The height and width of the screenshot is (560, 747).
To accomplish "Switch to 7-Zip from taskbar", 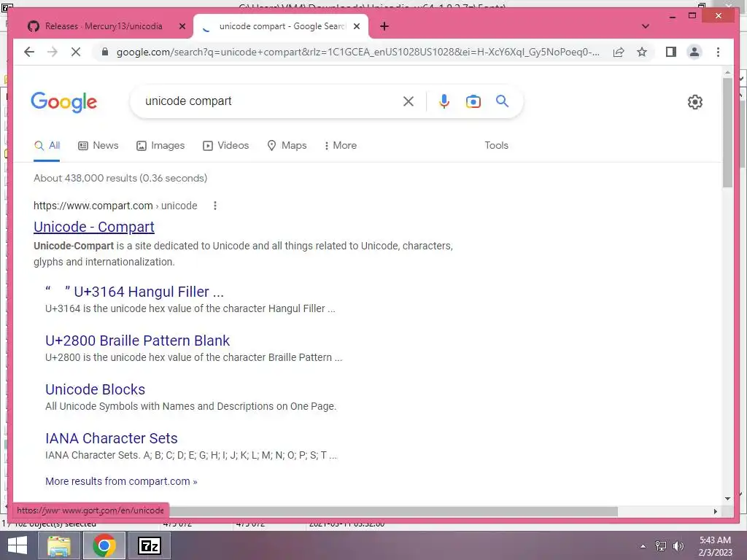I will click(150, 545).
